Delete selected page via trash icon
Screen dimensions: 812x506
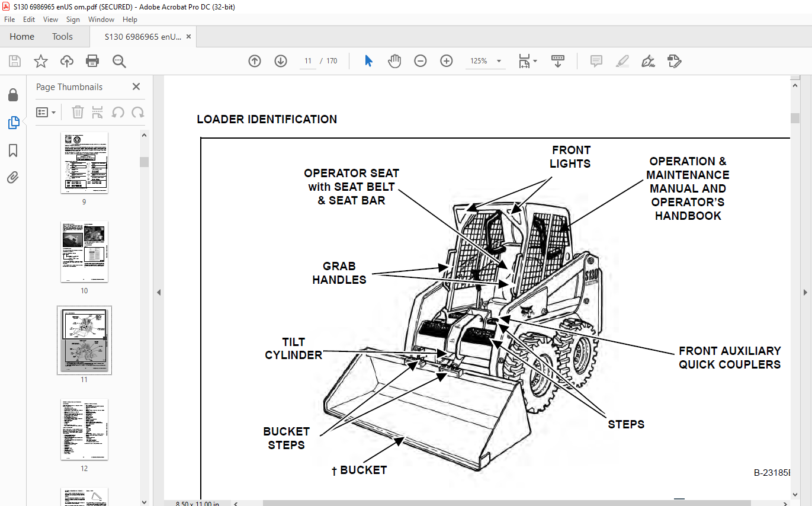tap(78, 112)
